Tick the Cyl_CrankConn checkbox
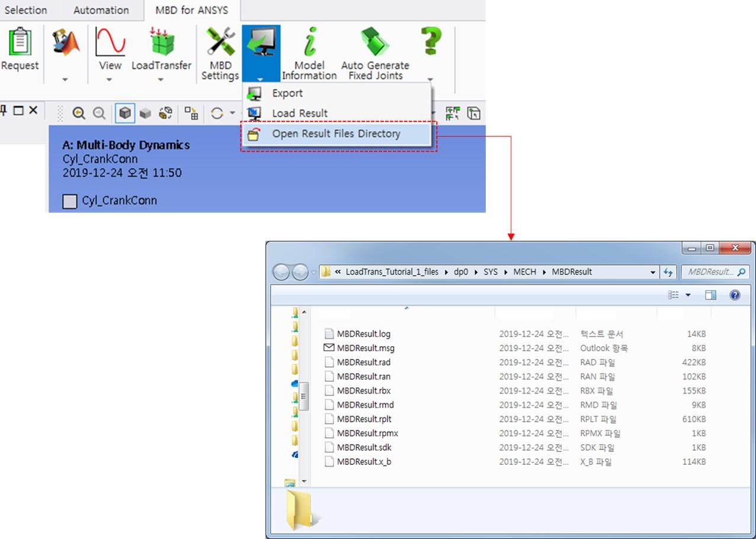756x539 pixels. 70,200
